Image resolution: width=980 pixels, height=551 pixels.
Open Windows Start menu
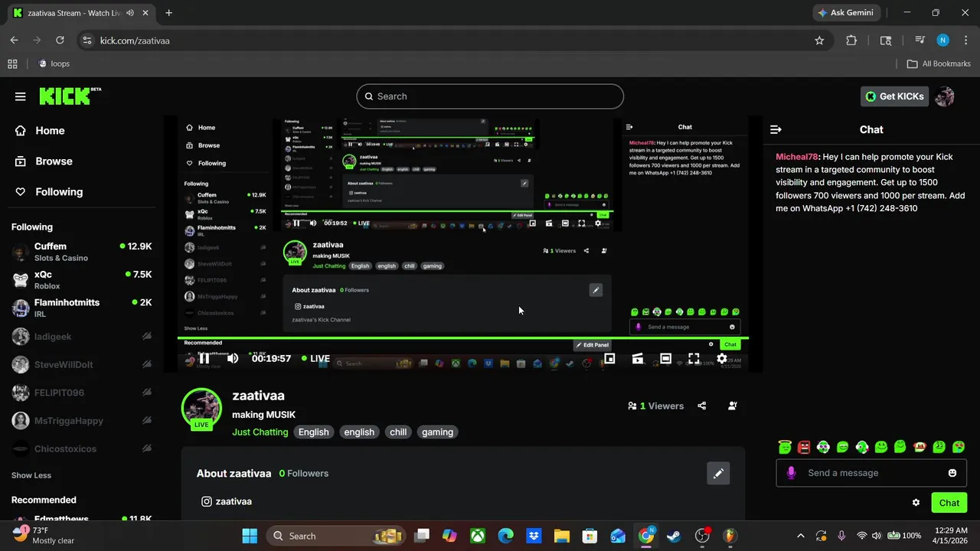250,536
